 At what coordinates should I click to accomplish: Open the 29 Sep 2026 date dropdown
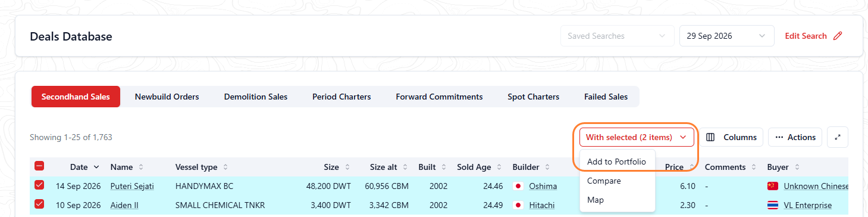click(x=726, y=36)
